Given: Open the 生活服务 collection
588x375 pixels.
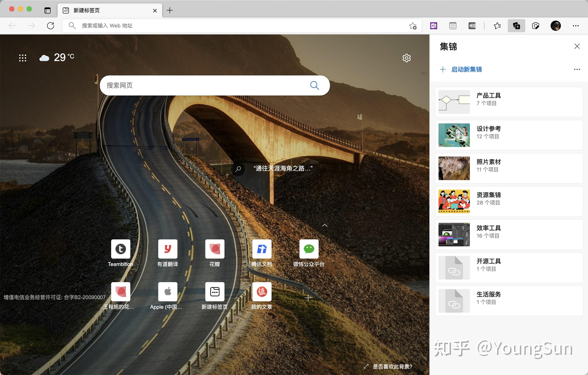Looking at the screenshot, I should [509, 301].
